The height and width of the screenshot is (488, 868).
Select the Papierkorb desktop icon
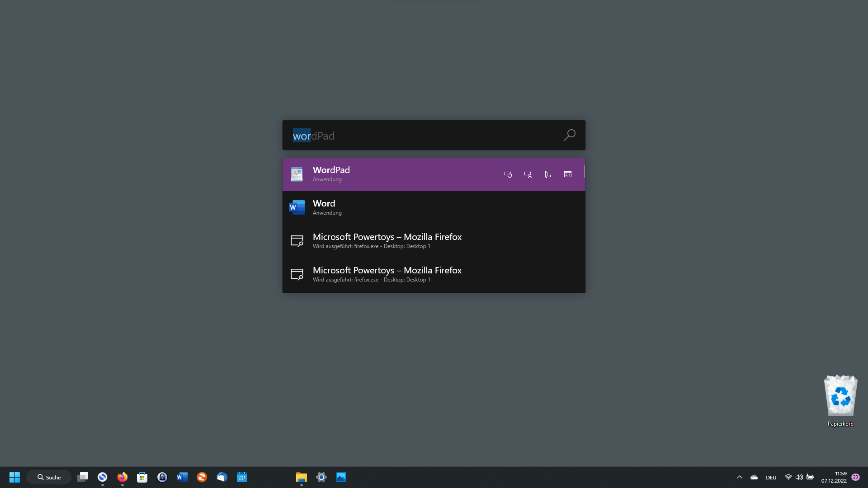840,400
